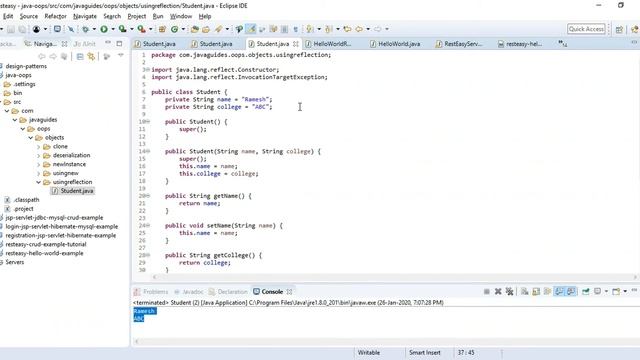Open the Open Console dropdown arrow

pos(625,291)
